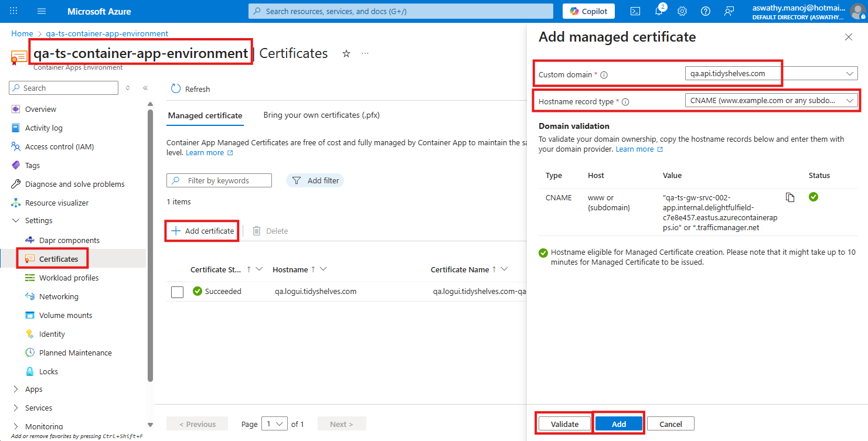Click the Tags sidebar icon
Viewport: 868px width, 441px height.
click(x=16, y=166)
